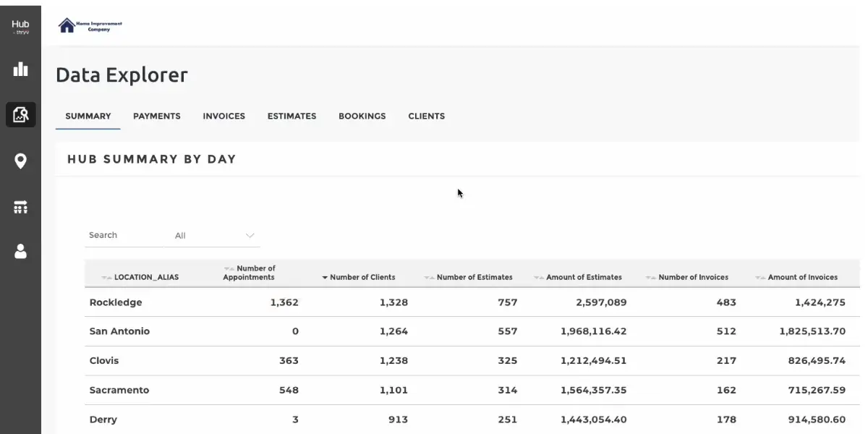Click Clovis estimates amount 1,212,494.51
Image resolution: width=868 pixels, height=434 pixels.
[594, 361]
